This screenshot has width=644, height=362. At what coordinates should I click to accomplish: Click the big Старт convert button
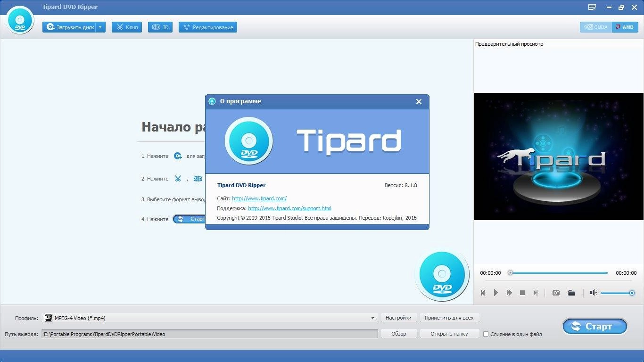click(x=595, y=326)
